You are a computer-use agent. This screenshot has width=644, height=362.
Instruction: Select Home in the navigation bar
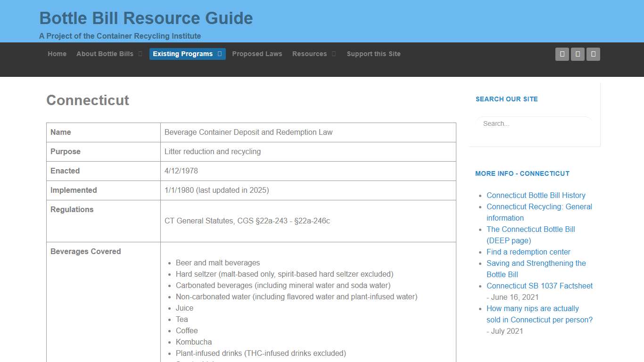pos(57,54)
